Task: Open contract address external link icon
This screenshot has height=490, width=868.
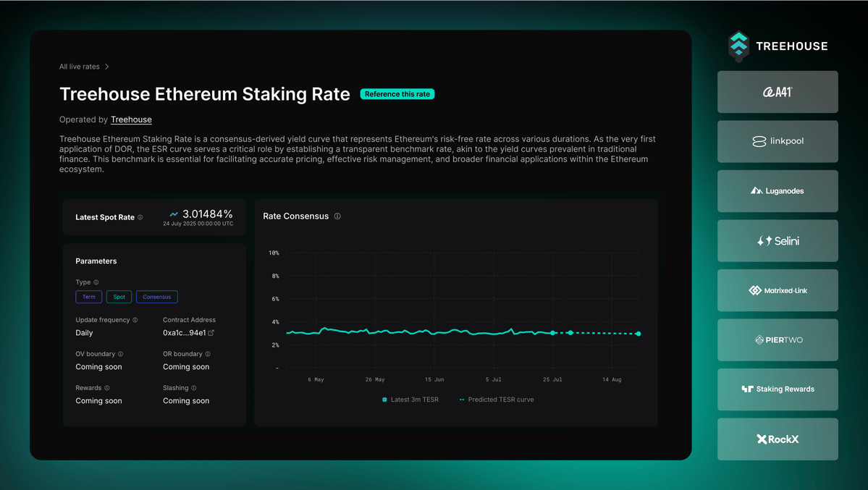Action: coord(211,333)
